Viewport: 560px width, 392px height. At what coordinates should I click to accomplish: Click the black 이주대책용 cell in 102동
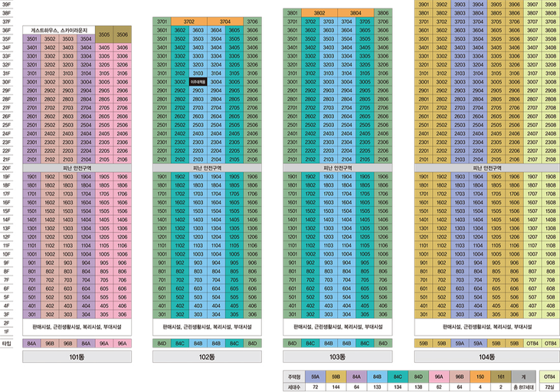coord(198,82)
